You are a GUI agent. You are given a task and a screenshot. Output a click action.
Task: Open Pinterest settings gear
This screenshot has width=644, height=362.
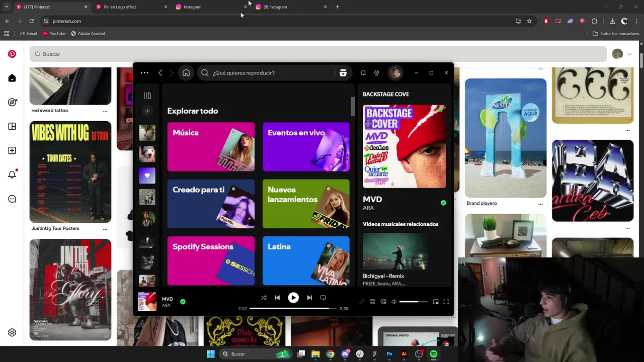(12, 332)
